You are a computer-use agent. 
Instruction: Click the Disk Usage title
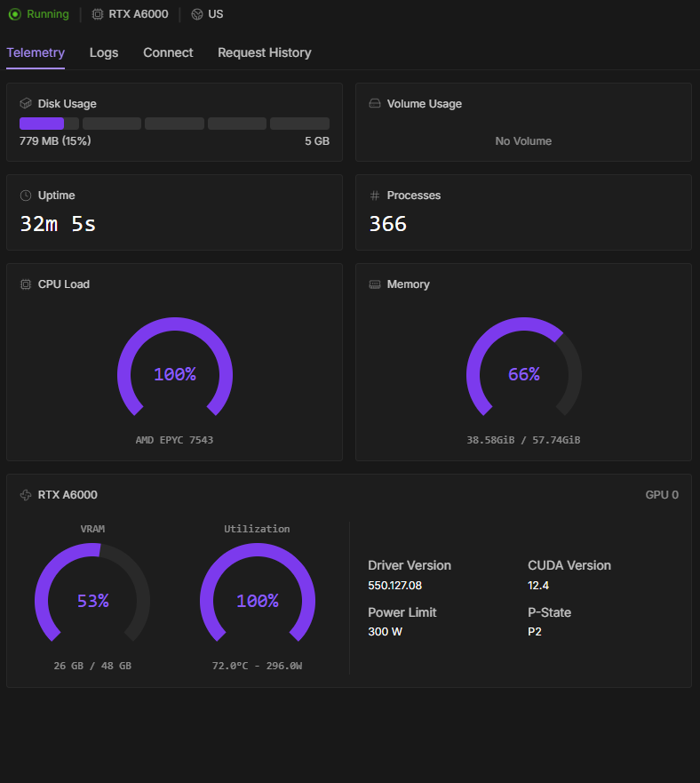point(67,103)
